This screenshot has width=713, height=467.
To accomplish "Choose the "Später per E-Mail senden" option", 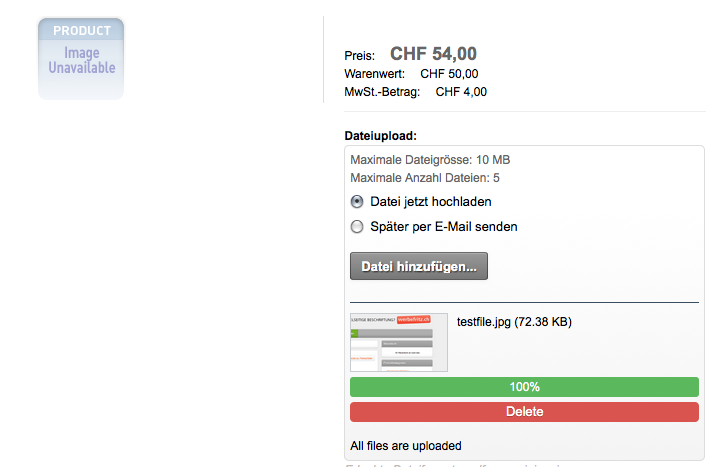I will [357, 227].
